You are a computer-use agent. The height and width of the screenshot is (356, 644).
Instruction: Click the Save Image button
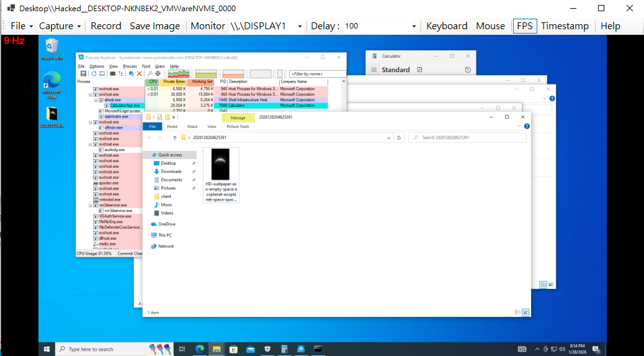tap(154, 25)
